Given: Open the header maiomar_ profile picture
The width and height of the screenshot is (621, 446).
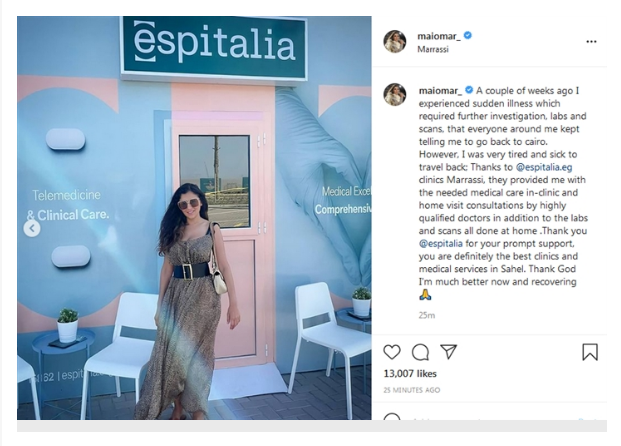Looking at the screenshot, I should (395, 41).
